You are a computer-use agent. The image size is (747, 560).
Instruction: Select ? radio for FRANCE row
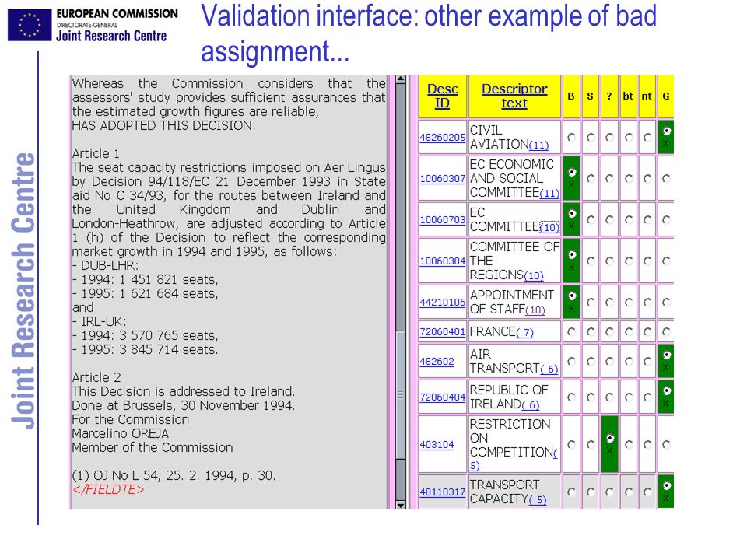609,331
